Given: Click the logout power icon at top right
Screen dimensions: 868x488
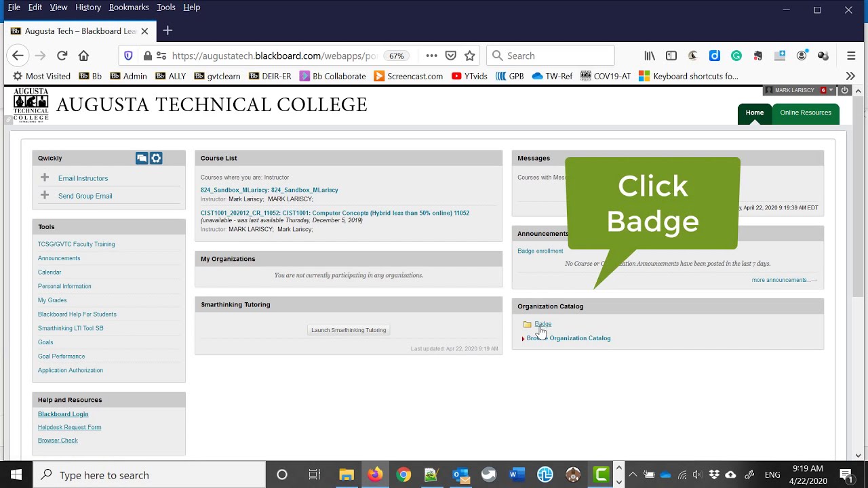Looking at the screenshot, I should click(x=845, y=90).
